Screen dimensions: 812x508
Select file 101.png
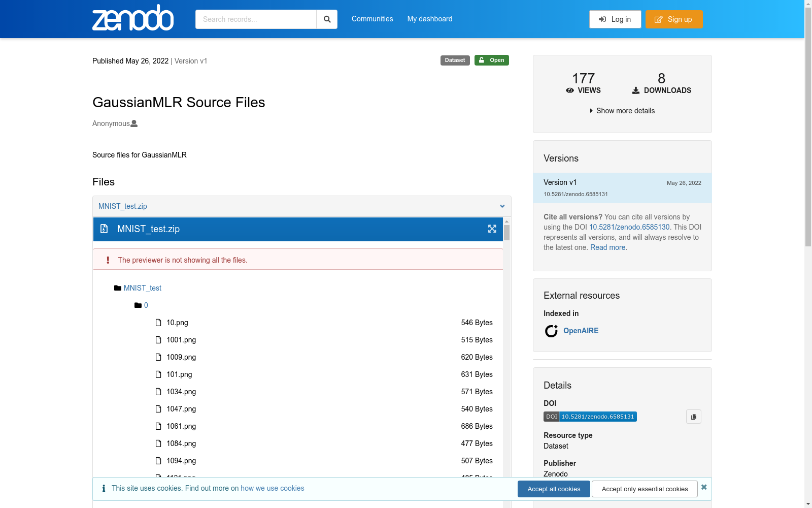click(x=179, y=374)
